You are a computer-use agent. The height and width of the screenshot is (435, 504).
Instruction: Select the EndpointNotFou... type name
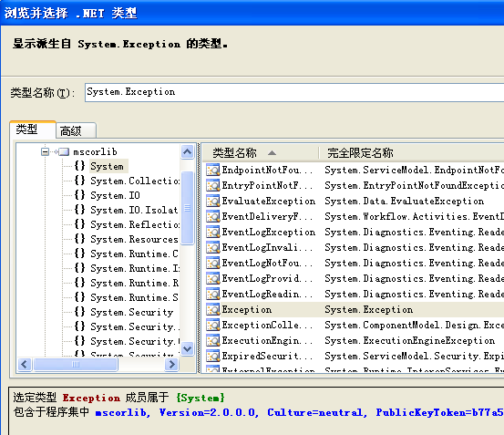pos(267,170)
